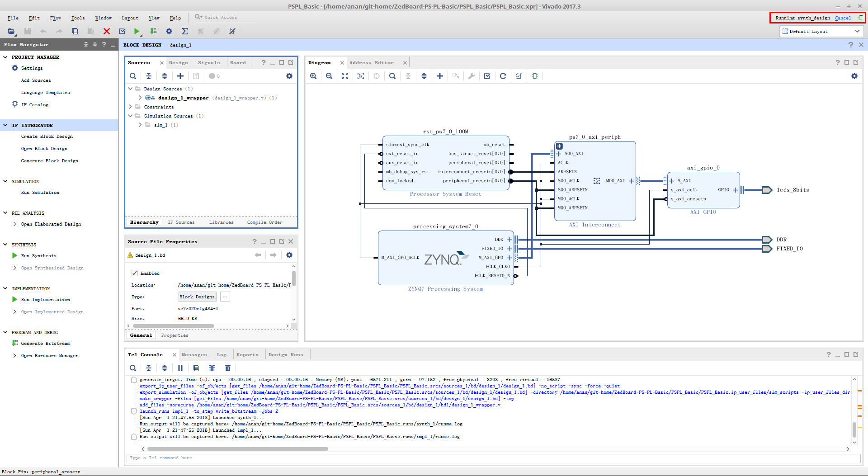Switch to the Messages tab
This screenshot has height=476, width=868.
click(194, 355)
